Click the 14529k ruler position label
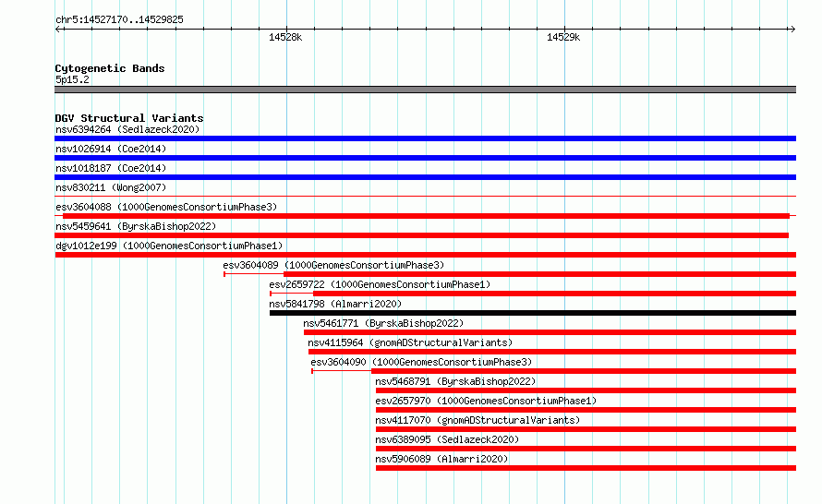This screenshot has width=822, height=504. (x=563, y=37)
